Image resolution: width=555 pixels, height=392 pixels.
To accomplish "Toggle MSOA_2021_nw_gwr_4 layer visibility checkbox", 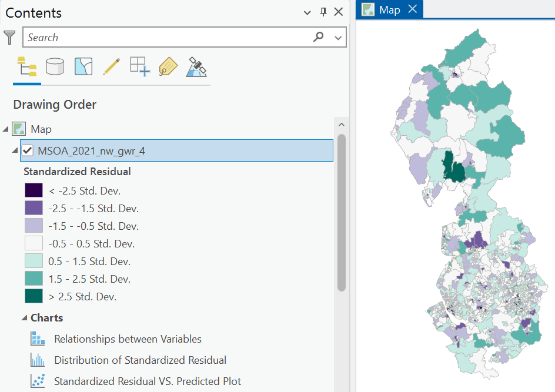I will tap(28, 150).
